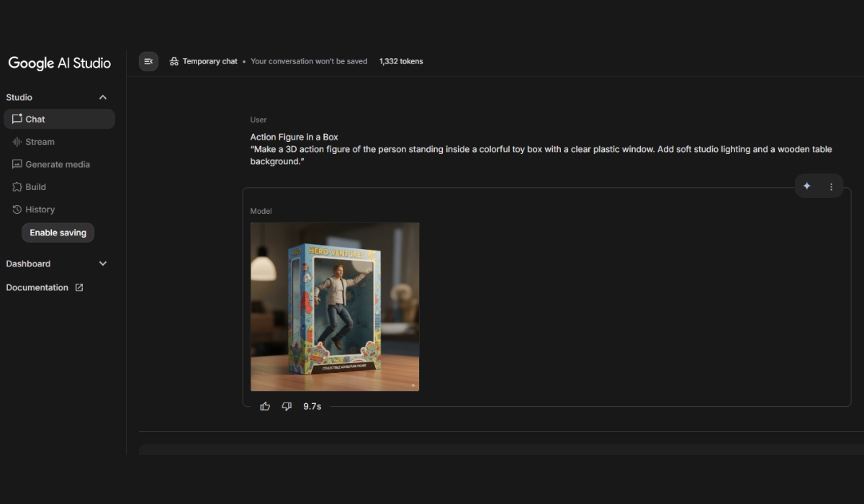Select Generate media in the sidebar
Screen dimensions: 864x504
(x=58, y=164)
